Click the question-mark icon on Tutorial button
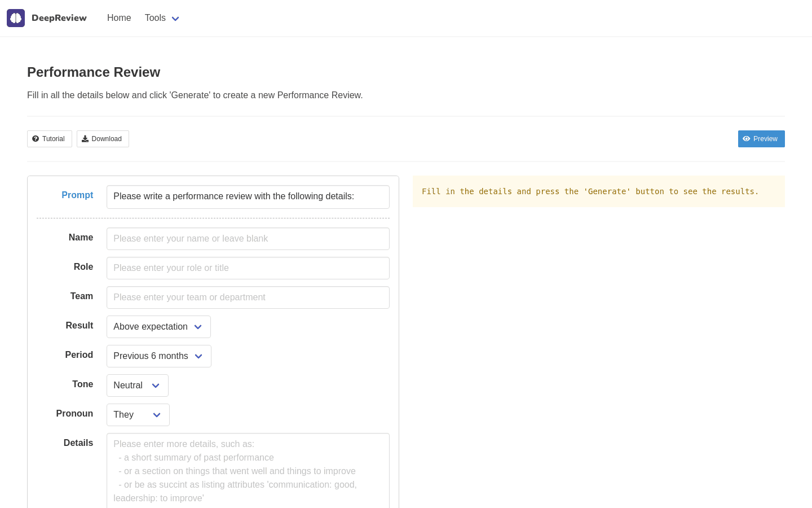The height and width of the screenshot is (508, 812). click(x=36, y=138)
